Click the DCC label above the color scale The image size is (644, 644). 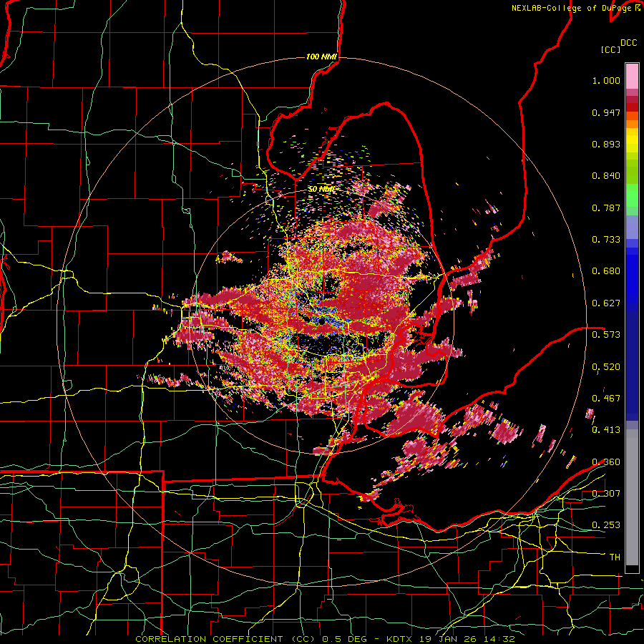point(628,43)
